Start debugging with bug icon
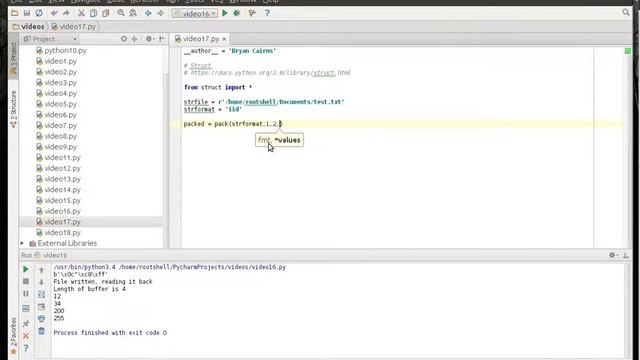 click(237, 13)
